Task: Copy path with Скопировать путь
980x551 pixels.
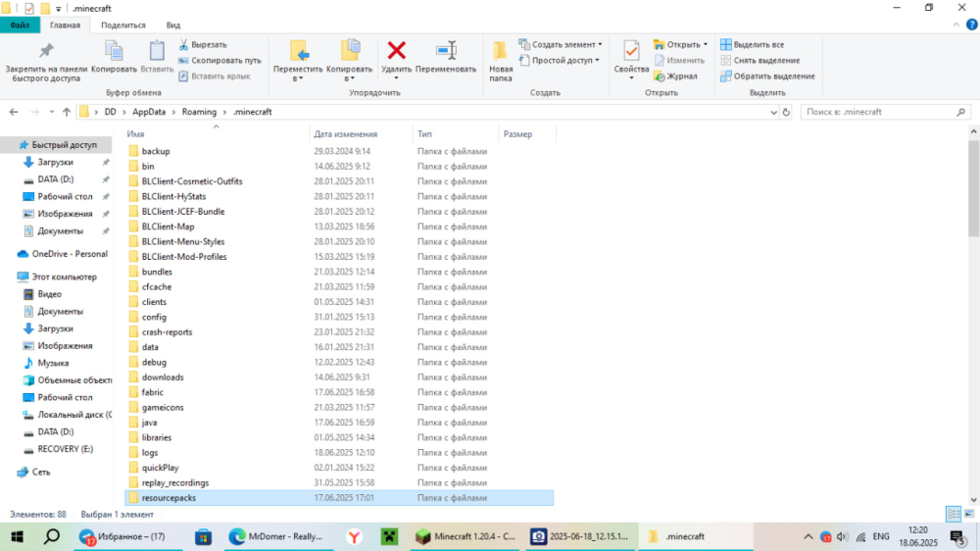Action: [220, 60]
